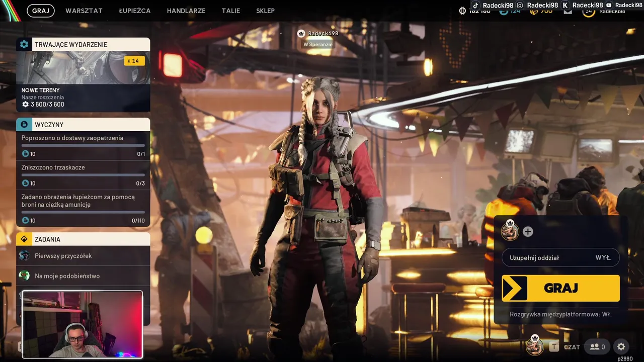Switch to the WARSZTAT tab

84,11
